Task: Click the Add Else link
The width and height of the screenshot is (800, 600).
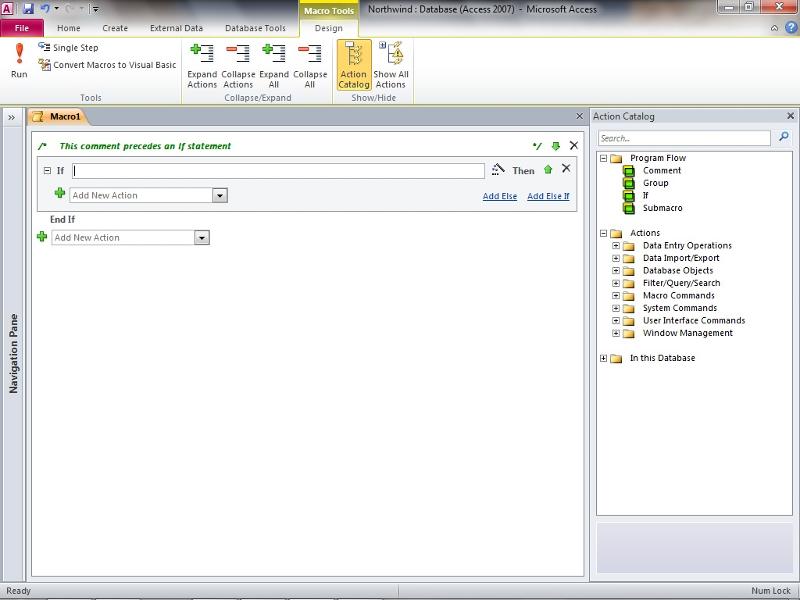Action: click(x=499, y=196)
